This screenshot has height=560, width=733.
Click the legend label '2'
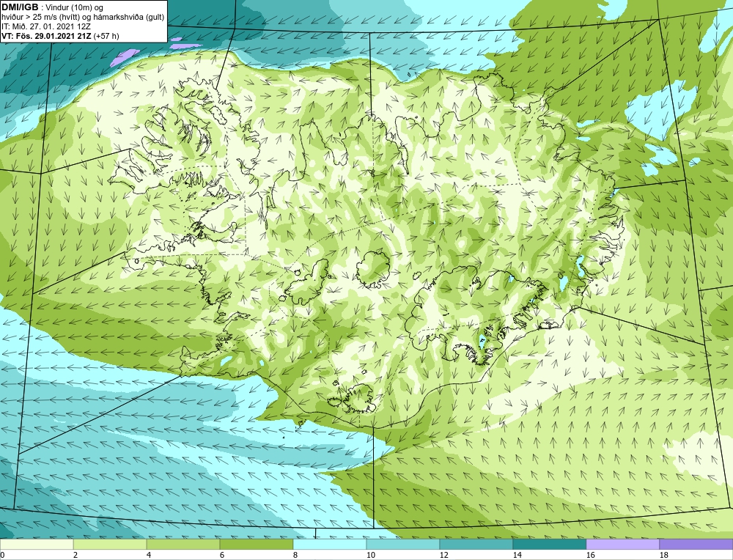75,555
